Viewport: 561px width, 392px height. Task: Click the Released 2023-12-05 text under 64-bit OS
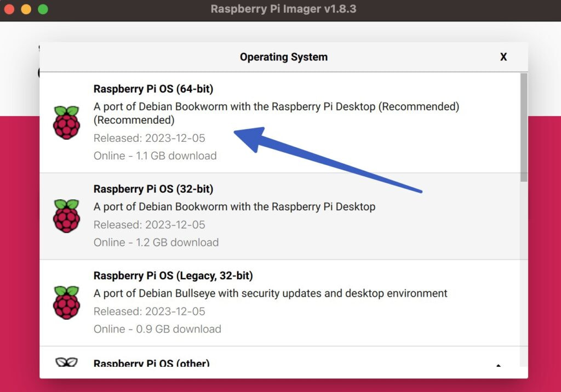148,138
